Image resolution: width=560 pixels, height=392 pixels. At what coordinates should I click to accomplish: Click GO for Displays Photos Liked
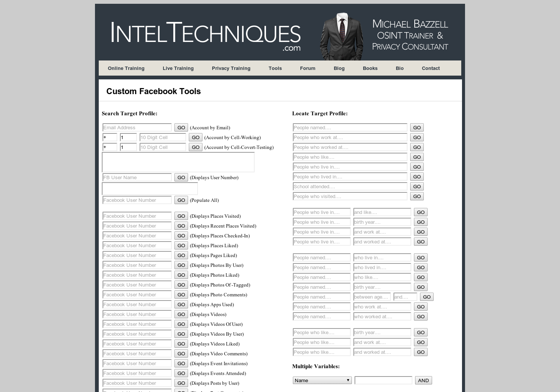181,275
